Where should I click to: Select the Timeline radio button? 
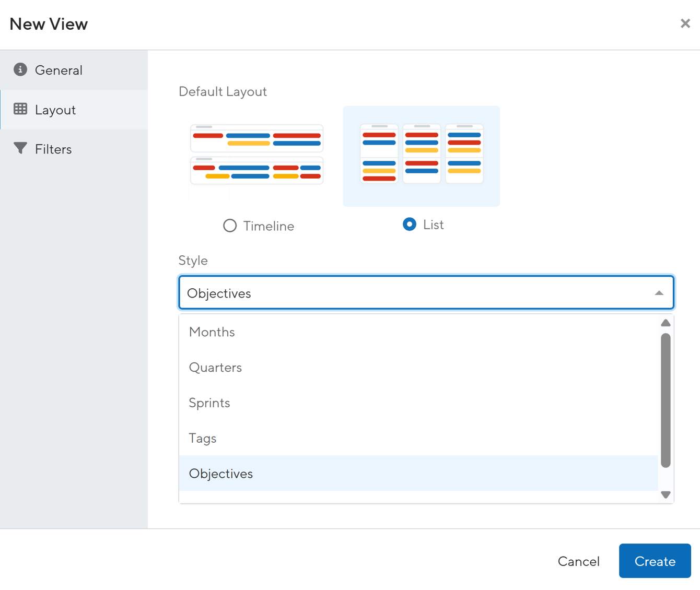point(230,226)
